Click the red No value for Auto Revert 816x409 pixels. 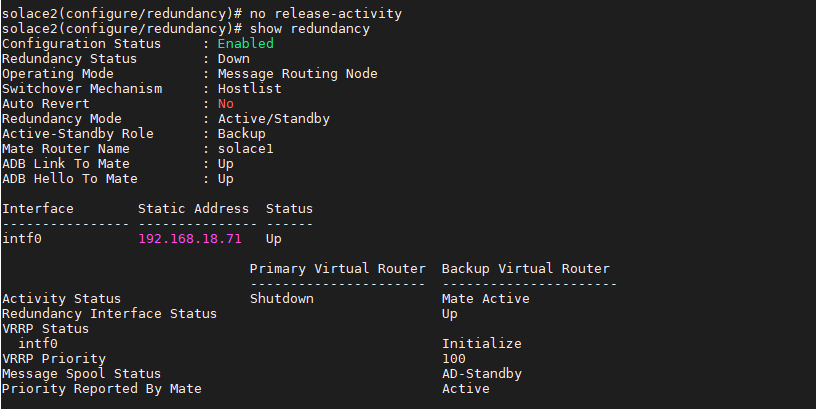(225, 104)
